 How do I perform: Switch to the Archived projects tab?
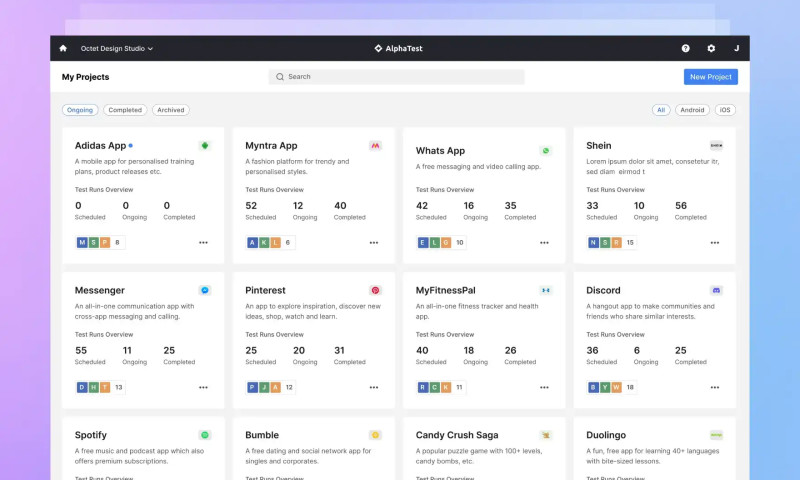[x=171, y=110]
